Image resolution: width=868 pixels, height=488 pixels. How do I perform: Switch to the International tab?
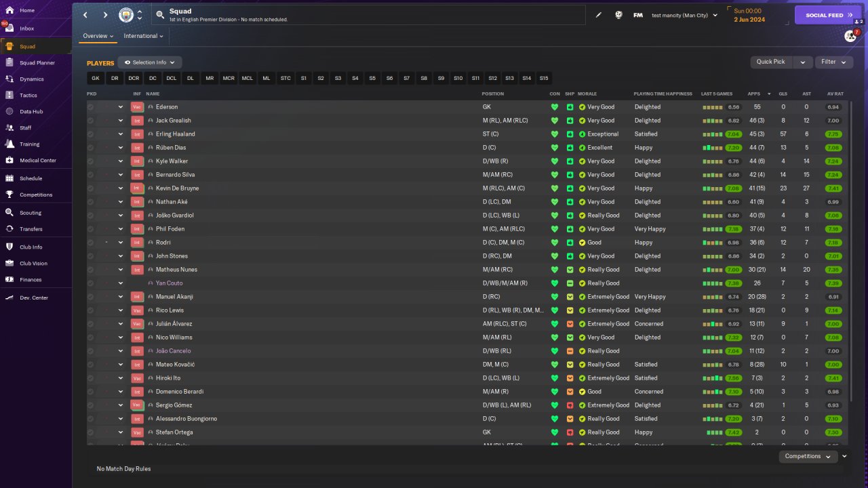(x=143, y=36)
